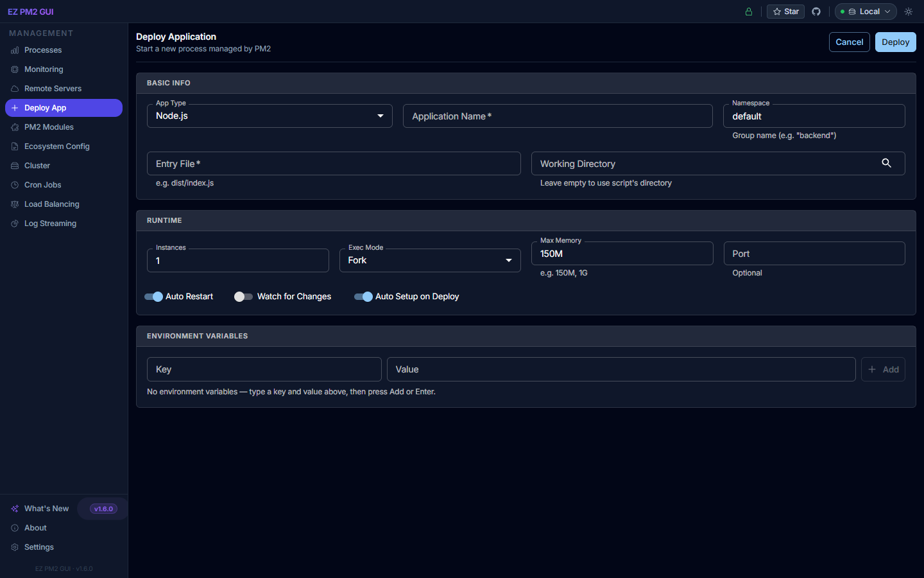Star the project using Star button
This screenshot has width=924, height=578.
pyautogui.click(x=785, y=12)
